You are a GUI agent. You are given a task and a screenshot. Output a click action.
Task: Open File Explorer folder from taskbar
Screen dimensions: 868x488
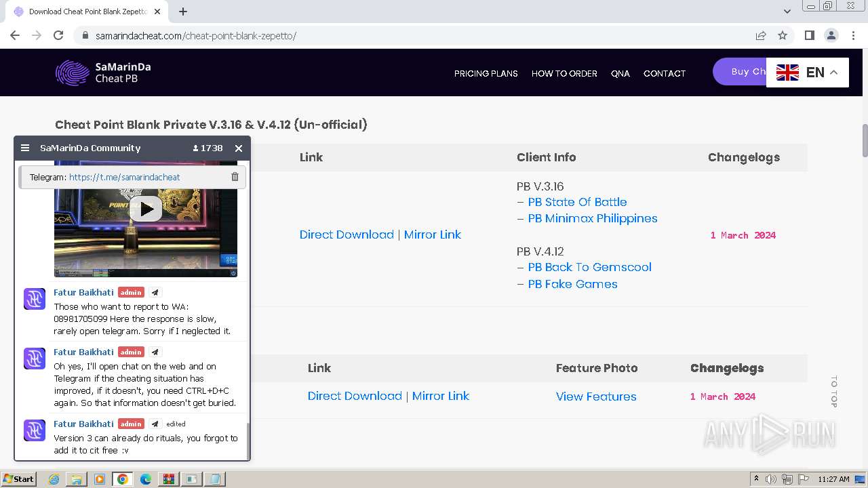(76, 479)
